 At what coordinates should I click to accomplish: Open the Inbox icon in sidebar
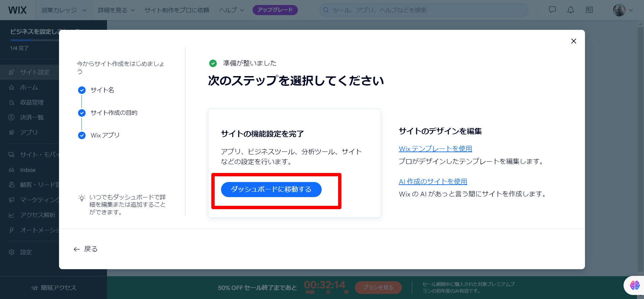[x=12, y=170]
